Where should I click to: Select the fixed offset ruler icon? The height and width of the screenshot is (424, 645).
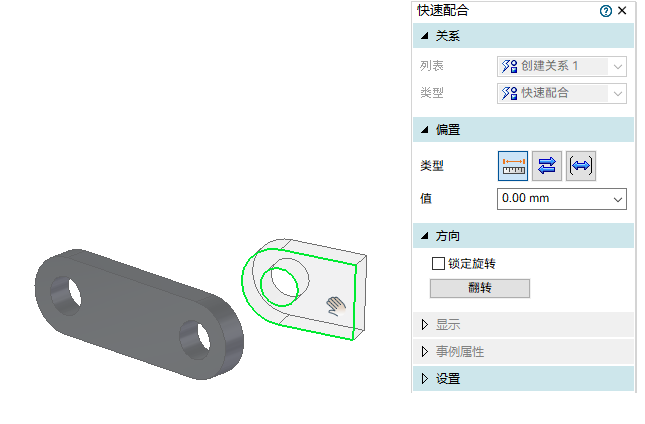513,166
